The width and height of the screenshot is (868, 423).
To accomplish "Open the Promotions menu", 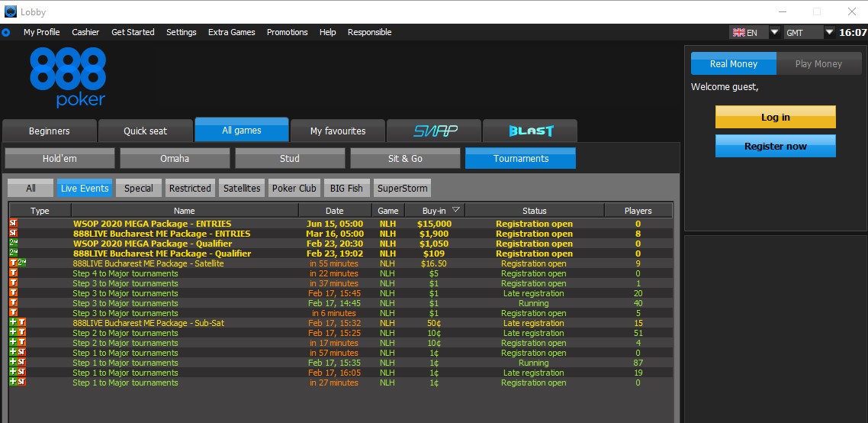I will [x=288, y=32].
